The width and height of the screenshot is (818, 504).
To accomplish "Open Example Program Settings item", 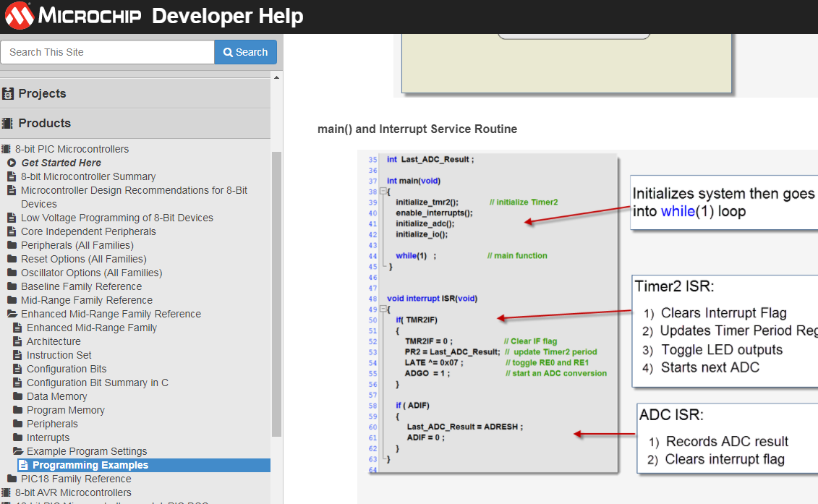I will click(x=87, y=451).
